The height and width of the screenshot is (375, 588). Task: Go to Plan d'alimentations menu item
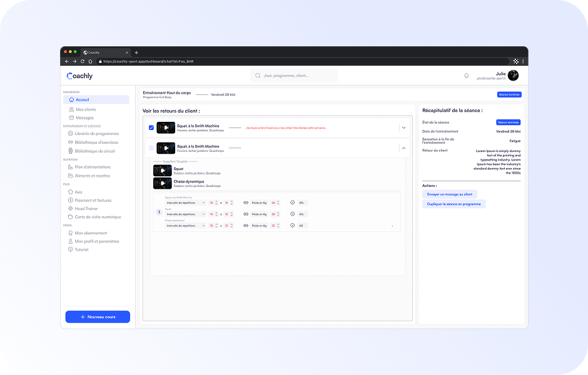pyautogui.click(x=93, y=167)
